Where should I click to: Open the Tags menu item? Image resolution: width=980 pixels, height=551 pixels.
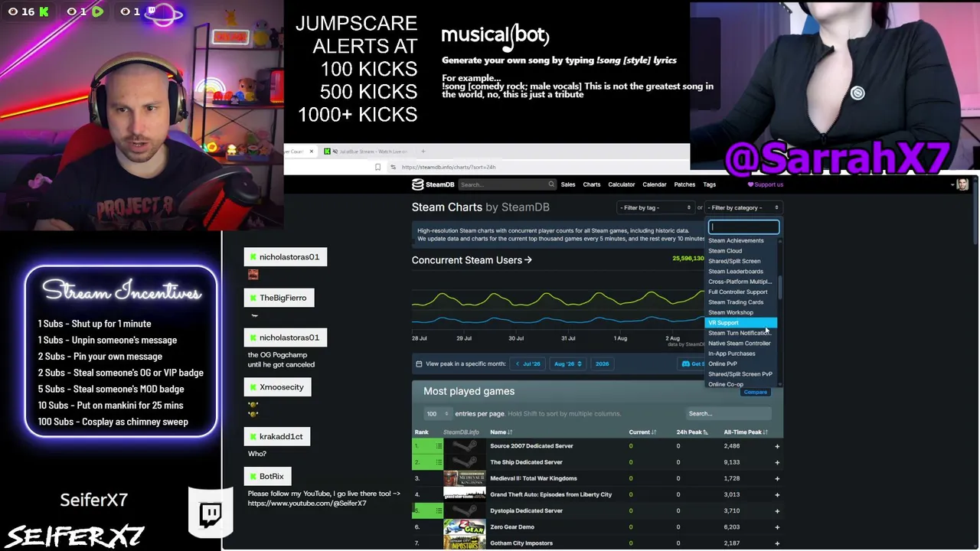click(710, 184)
